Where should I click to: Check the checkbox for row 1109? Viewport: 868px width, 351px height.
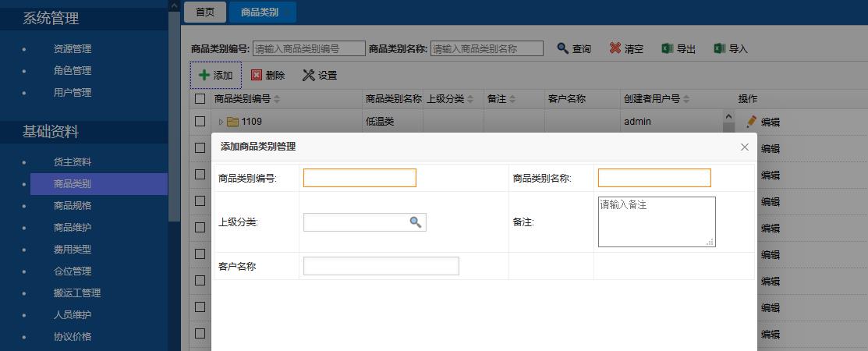click(200, 122)
